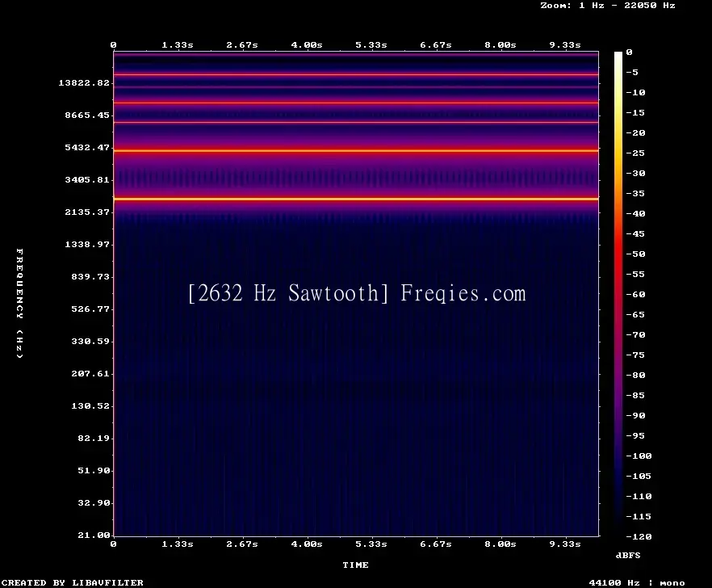Click the second harmonic line just below 5432.47
The width and height of the screenshot is (712, 588).
coord(356,150)
